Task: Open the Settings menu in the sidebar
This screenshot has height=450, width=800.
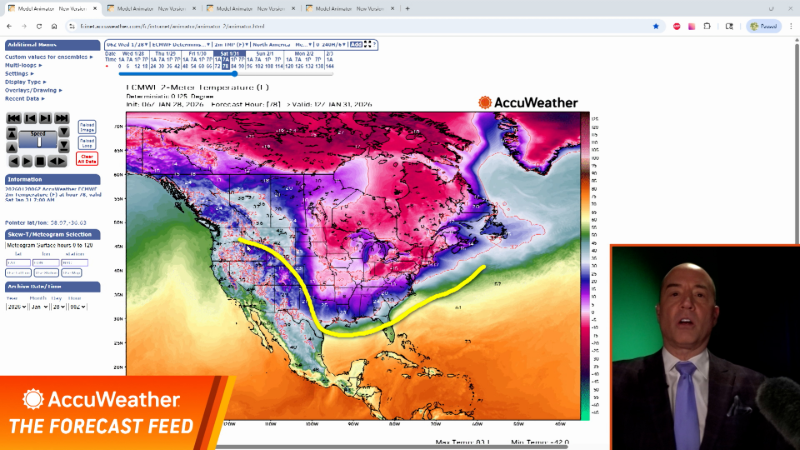Action: [19, 73]
